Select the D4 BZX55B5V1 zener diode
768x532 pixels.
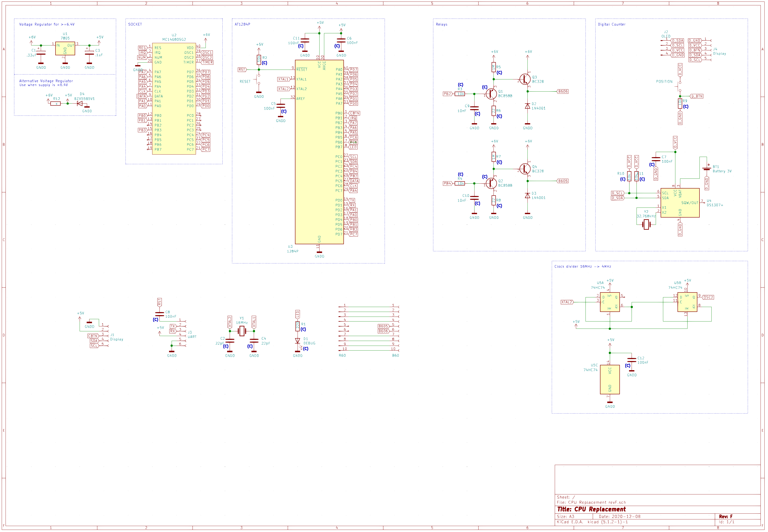(80, 103)
